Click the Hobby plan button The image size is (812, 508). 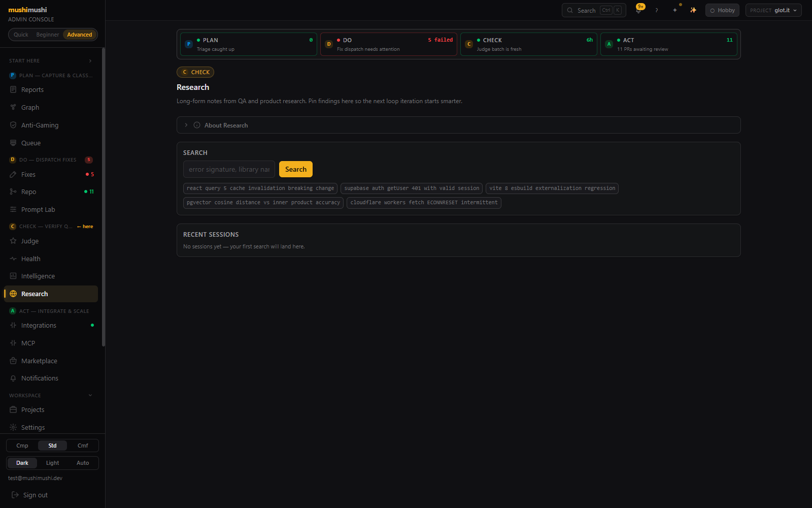722,10
